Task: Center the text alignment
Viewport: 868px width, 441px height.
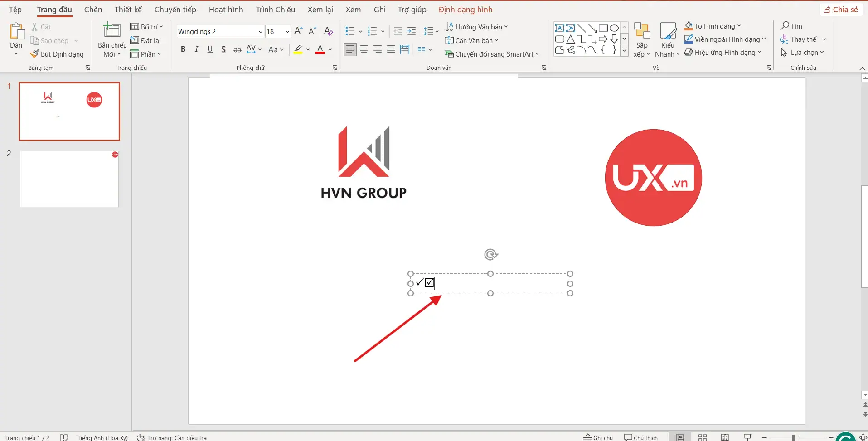Action: click(x=364, y=49)
